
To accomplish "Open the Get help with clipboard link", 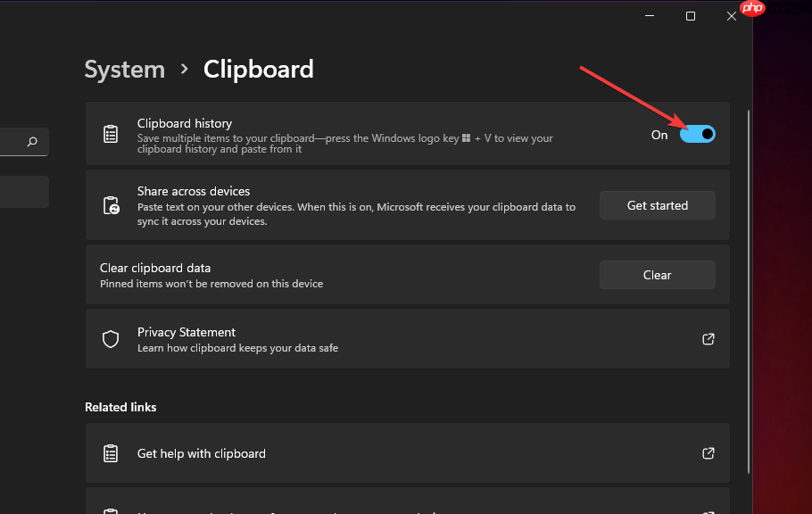I will click(x=202, y=453).
